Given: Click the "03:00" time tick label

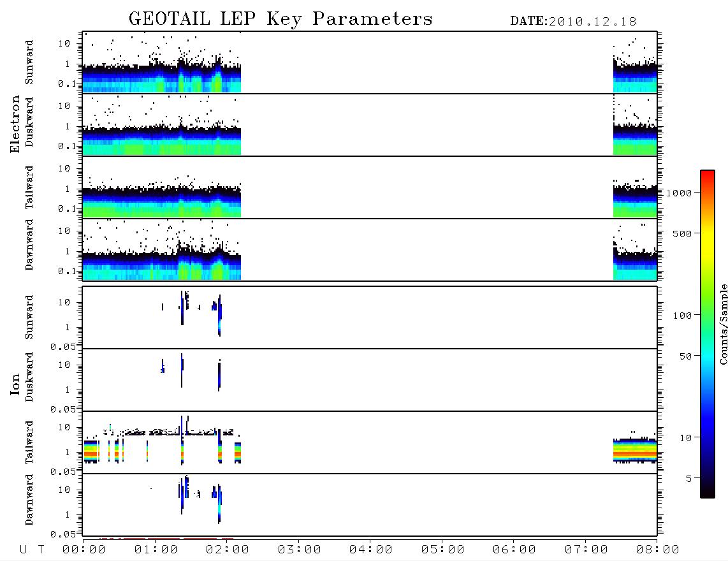Looking at the screenshot, I should [300, 550].
